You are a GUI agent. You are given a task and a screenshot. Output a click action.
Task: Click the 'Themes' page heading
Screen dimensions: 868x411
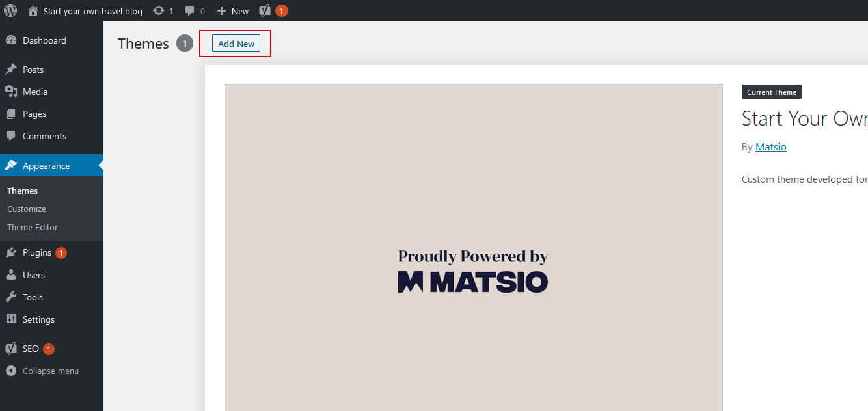point(143,44)
